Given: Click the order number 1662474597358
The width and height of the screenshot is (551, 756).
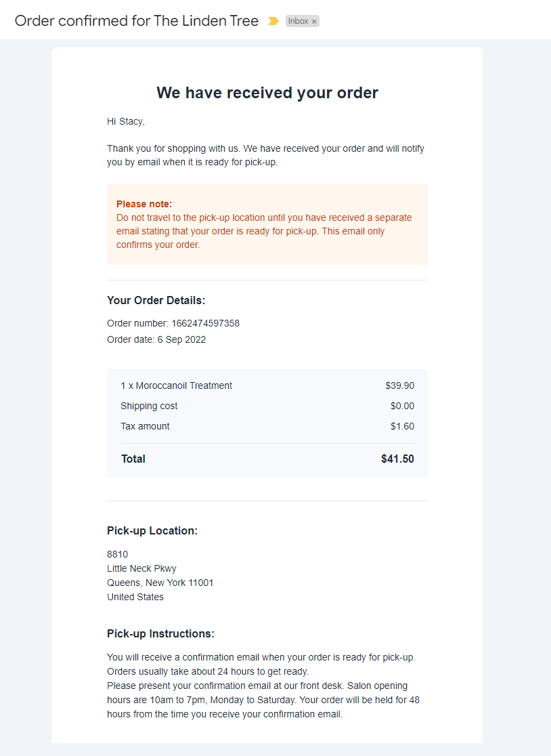Looking at the screenshot, I should pyautogui.click(x=205, y=323).
